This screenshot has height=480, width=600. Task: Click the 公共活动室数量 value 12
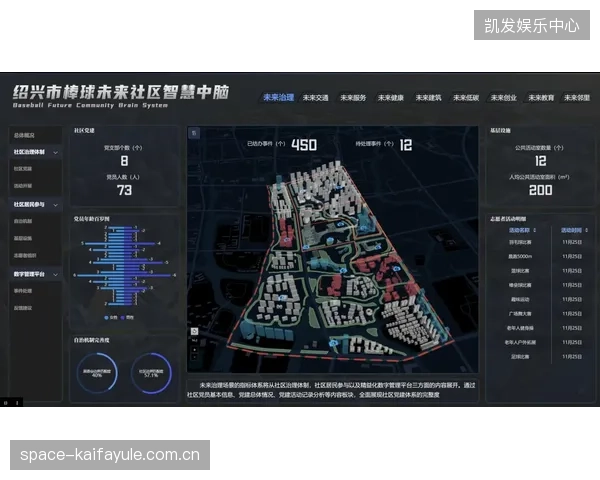point(541,161)
